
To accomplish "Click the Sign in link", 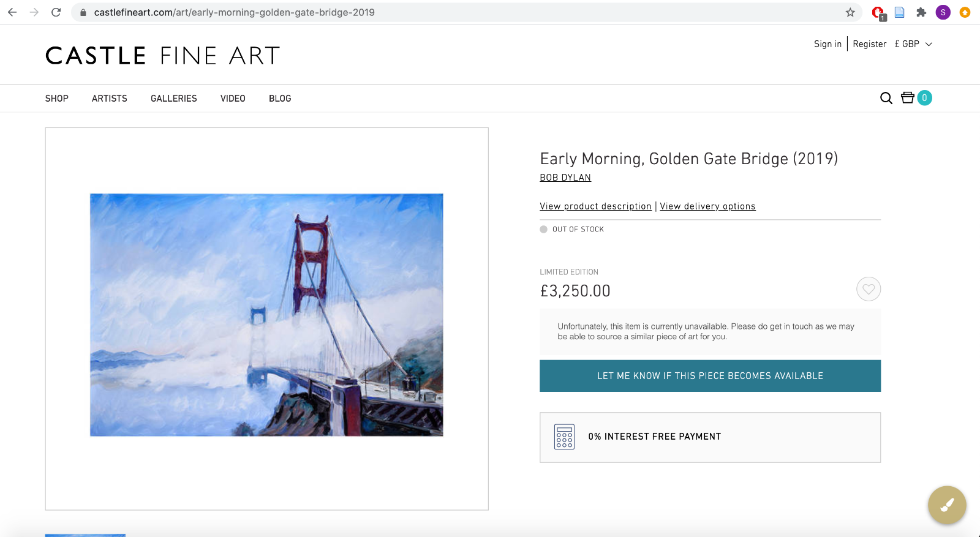I will coord(827,44).
